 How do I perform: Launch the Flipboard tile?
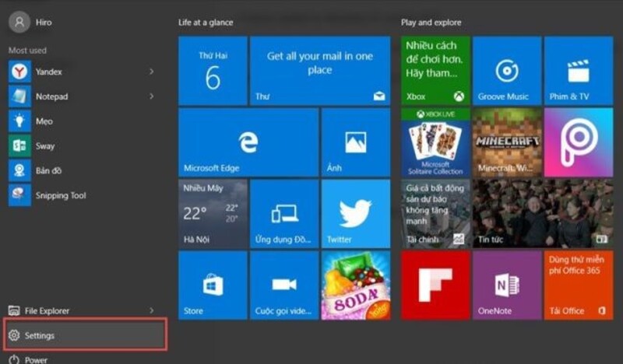coord(435,285)
